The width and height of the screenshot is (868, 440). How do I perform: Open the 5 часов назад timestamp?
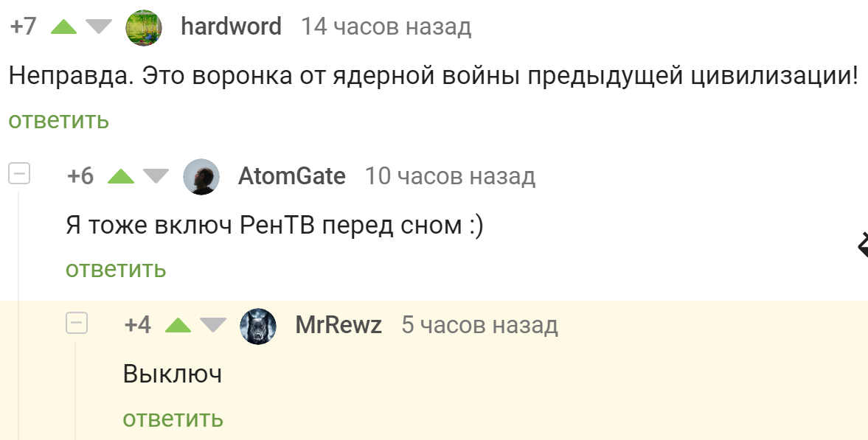click(x=479, y=325)
